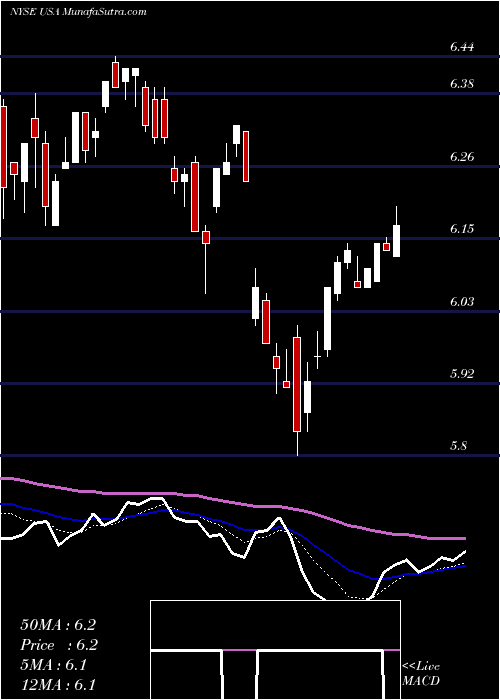
Task: Click the last white candlestick near 6.15
Action: pos(396,232)
